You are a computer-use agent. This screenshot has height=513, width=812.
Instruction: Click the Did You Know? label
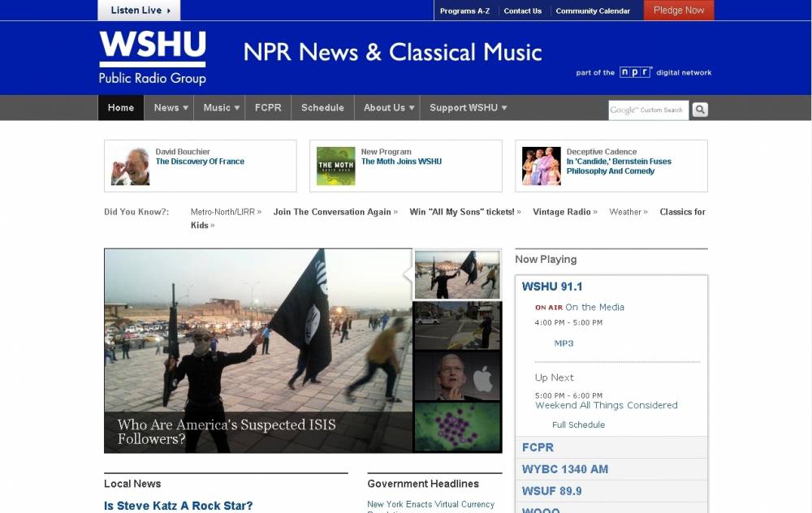click(x=136, y=212)
